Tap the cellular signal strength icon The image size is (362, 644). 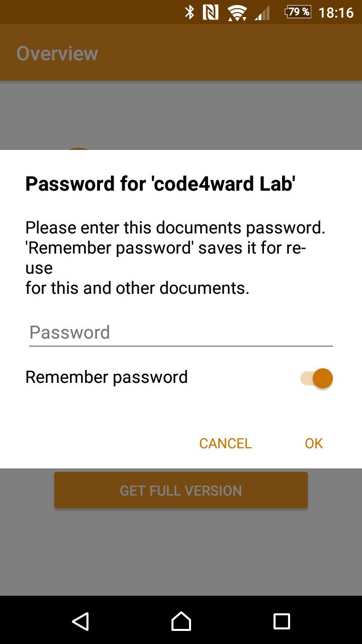pos(262,13)
